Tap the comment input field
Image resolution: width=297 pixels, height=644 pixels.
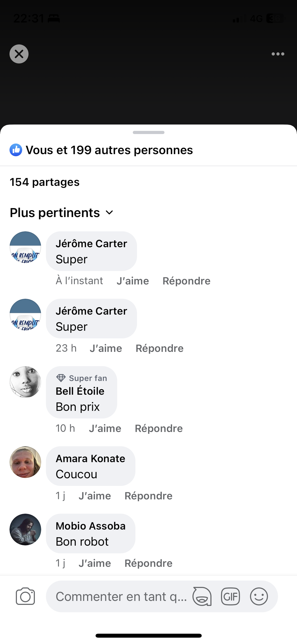pyautogui.click(x=121, y=596)
